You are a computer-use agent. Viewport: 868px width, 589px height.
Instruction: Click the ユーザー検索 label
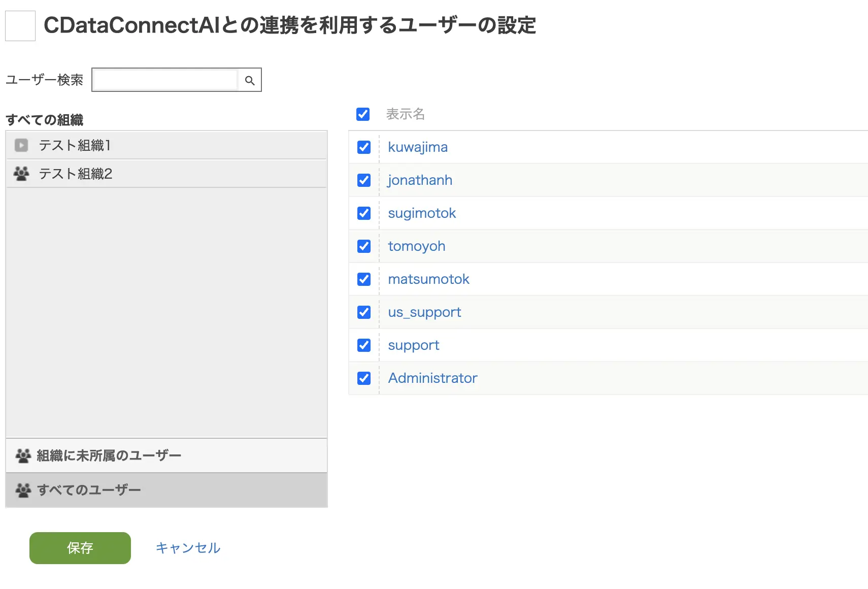(x=44, y=80)
